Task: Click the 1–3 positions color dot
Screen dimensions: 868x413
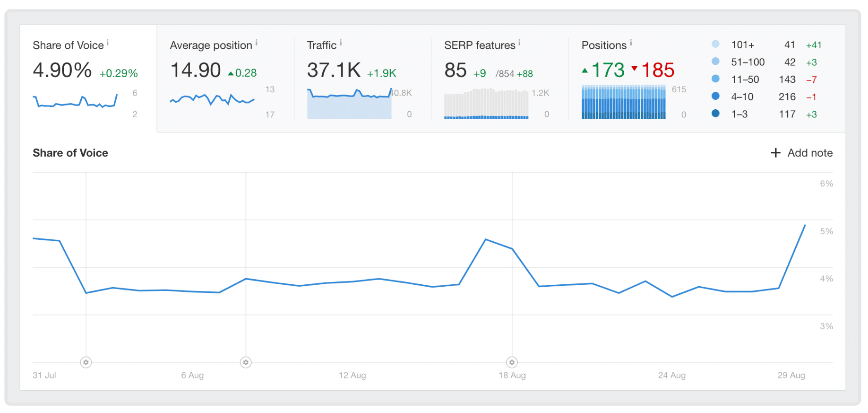Action: [x=715, y=114]
